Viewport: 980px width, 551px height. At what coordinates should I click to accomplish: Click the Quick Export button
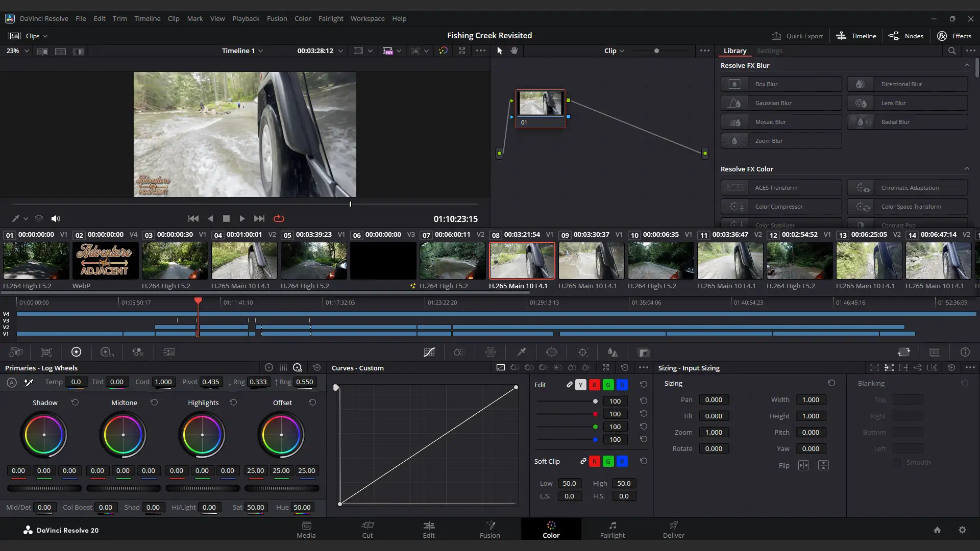(798, 36)
